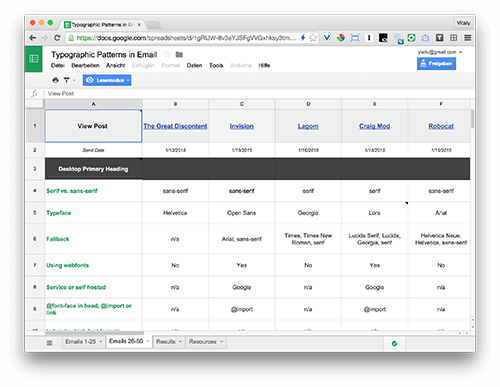Open the Lesemodus view mode dropdown
The height and width of the screenshot is (387, 500).
(107, 80)
